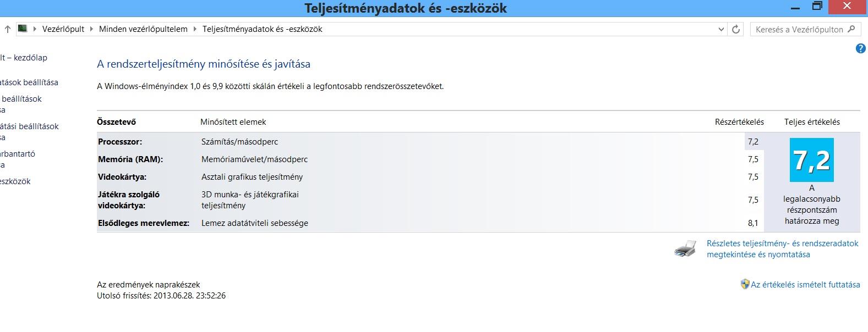The width and height of the screenshot is (868, 332).
Task: Click Játékra szolgáló videokártya label
Action: [129, 200]
